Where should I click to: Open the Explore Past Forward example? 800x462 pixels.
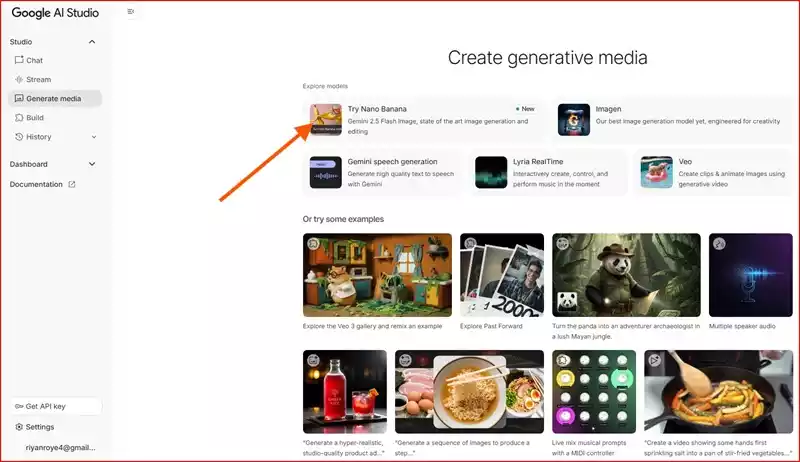(502, 275)
